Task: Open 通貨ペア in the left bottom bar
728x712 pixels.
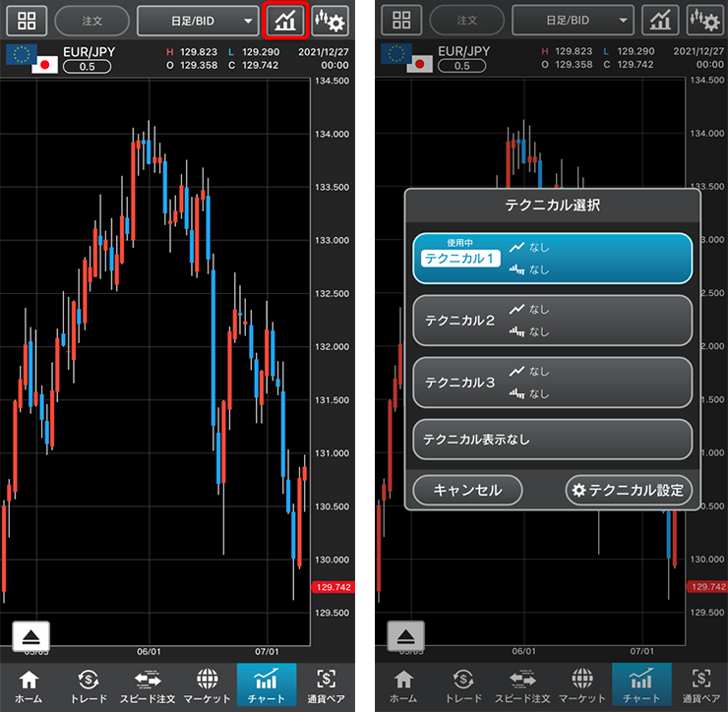Action: [x=325, y=686]
